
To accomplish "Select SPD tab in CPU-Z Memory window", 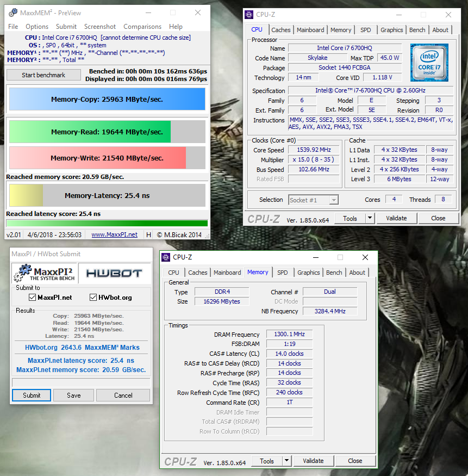I will (x=283, y=273).
